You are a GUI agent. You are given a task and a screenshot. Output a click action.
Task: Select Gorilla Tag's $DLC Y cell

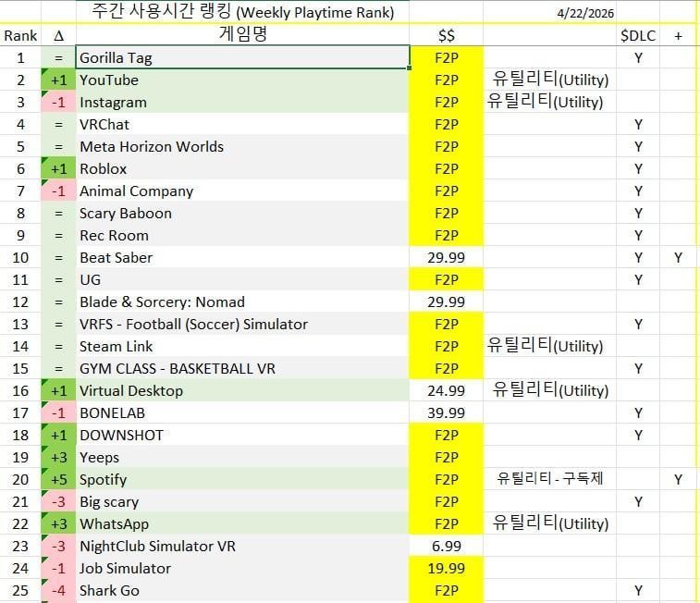point(638,57)
